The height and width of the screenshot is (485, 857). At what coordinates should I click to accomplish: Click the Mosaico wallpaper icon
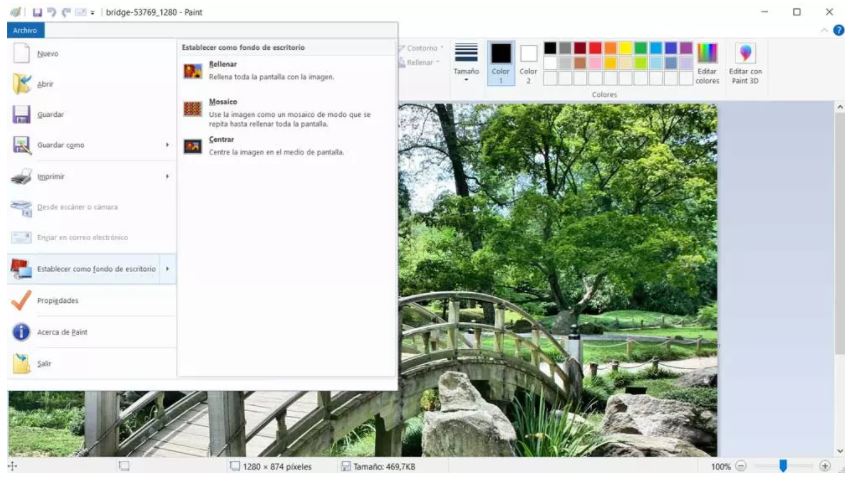pos(193,109)
